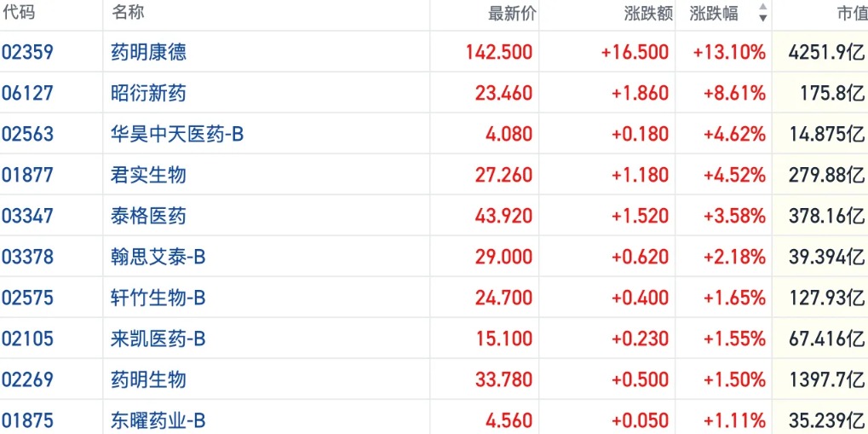Click the 142.500 latest price cell

click(x=499, y=52)
